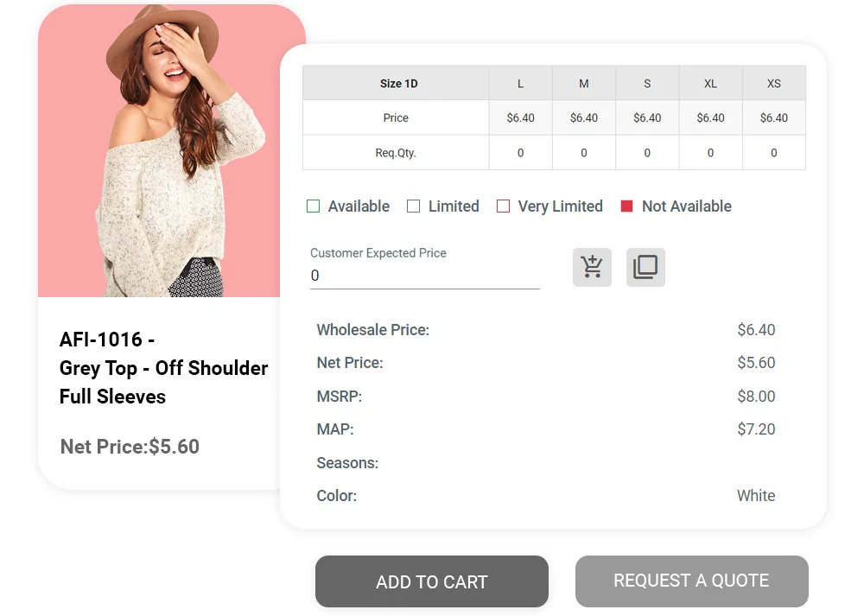
Task: Select the Req.Qty. cell for size XS
Action: click(773, 153)
